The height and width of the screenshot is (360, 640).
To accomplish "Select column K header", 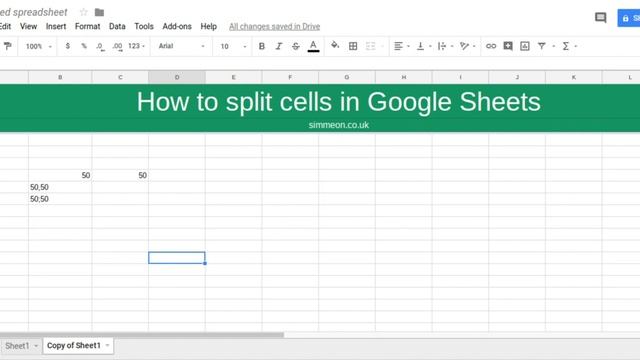I will pyautogui.click(x=573, y=77).
